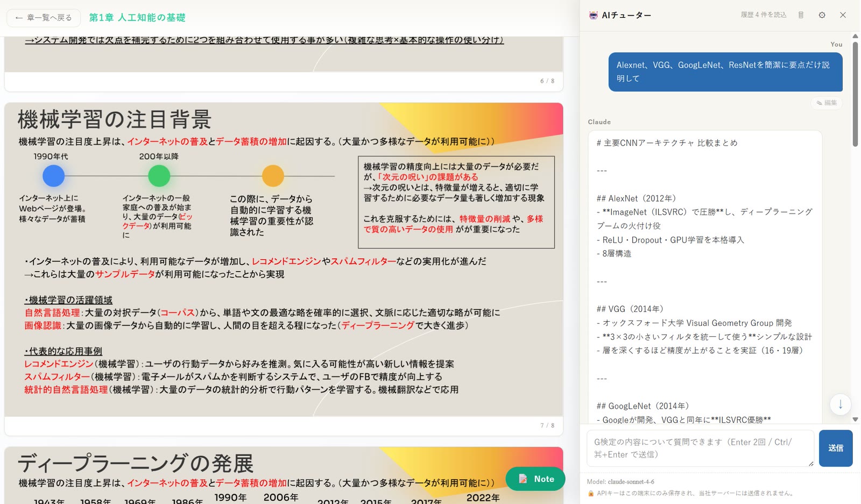The image size is (861, 504).
Task: Open AI tutor settings gear icon
Action: (822, 15)
